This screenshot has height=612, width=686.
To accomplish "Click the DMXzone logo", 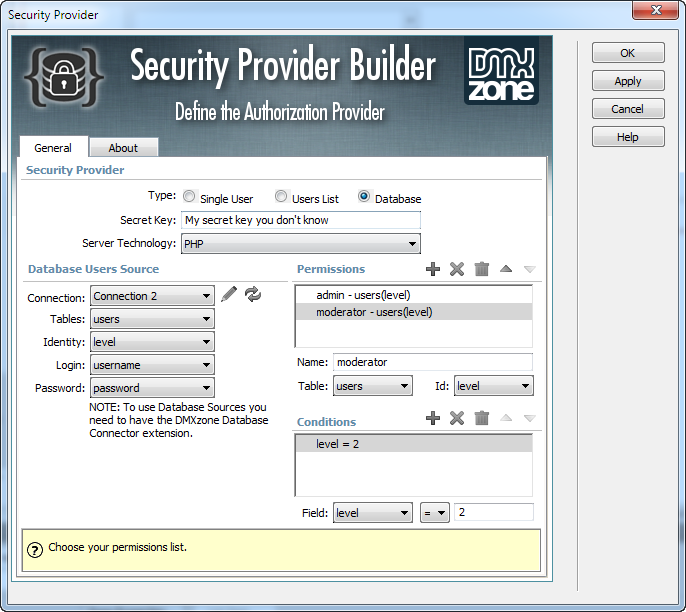I will [x=501, y=71].
